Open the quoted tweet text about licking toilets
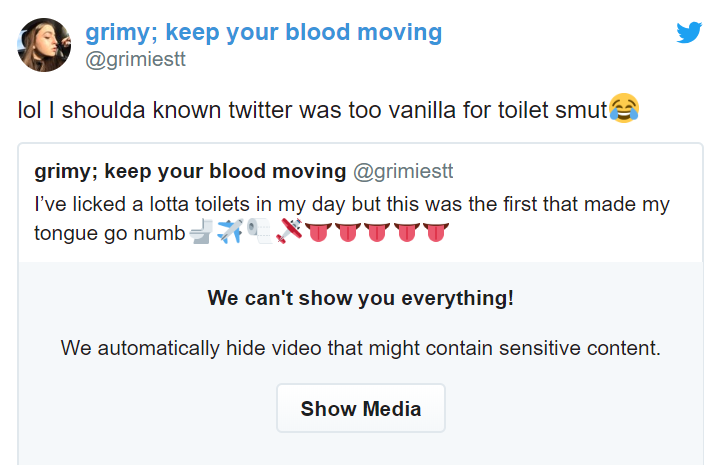Screen dimensions: 719x465 [352, 218]
